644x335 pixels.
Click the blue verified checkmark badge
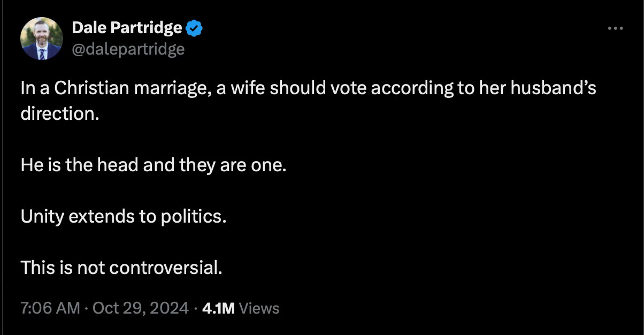(194, 29)
